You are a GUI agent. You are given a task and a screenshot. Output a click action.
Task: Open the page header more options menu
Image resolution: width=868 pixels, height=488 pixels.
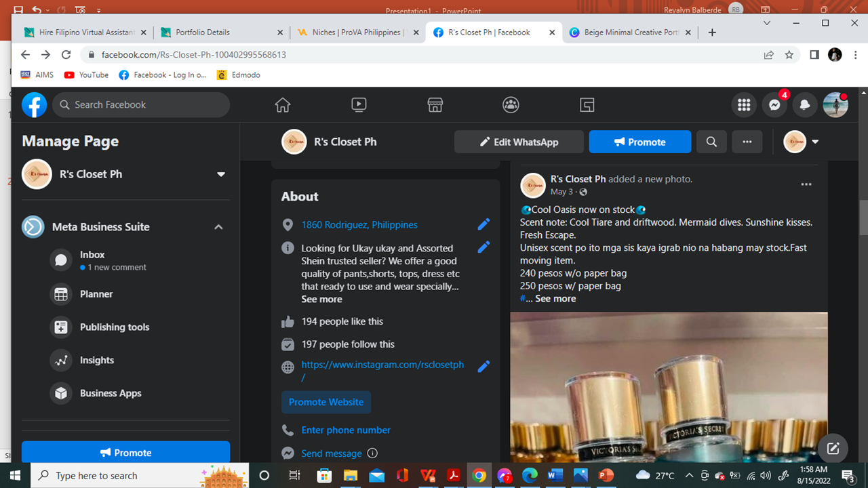tap(747, 142)
